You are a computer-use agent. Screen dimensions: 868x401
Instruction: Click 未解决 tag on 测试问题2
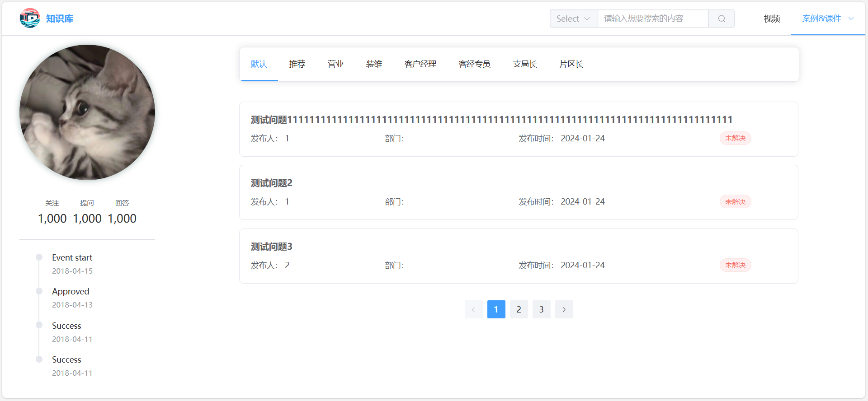(x=735, y=201)
